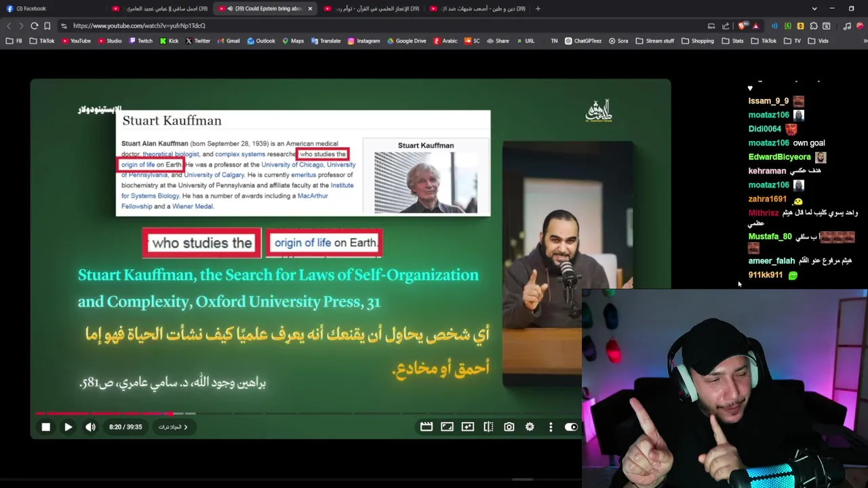This screenshot has height=488, width=868.
Task: Open the ChatGPTeez bookmark
Action: 583,41
